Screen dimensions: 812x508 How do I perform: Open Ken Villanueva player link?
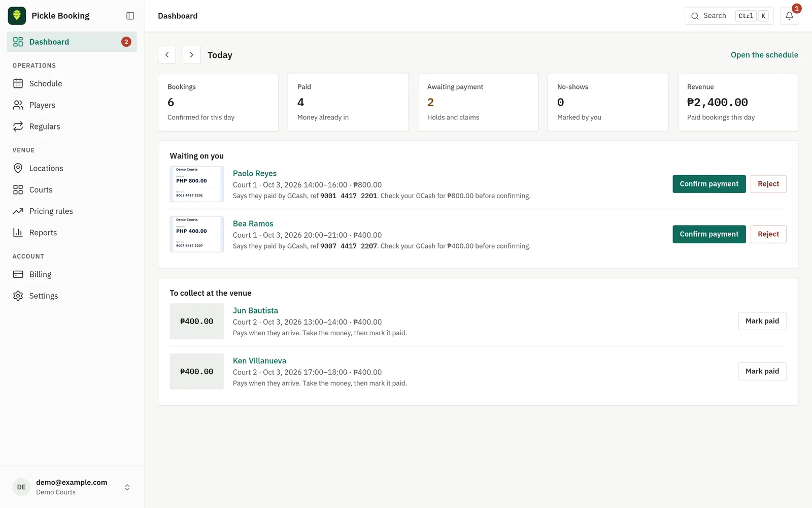[x=259, y=361]
